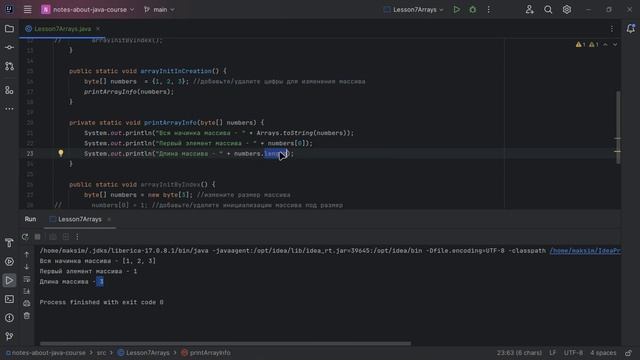Open Notifications bell

[631, 29]
